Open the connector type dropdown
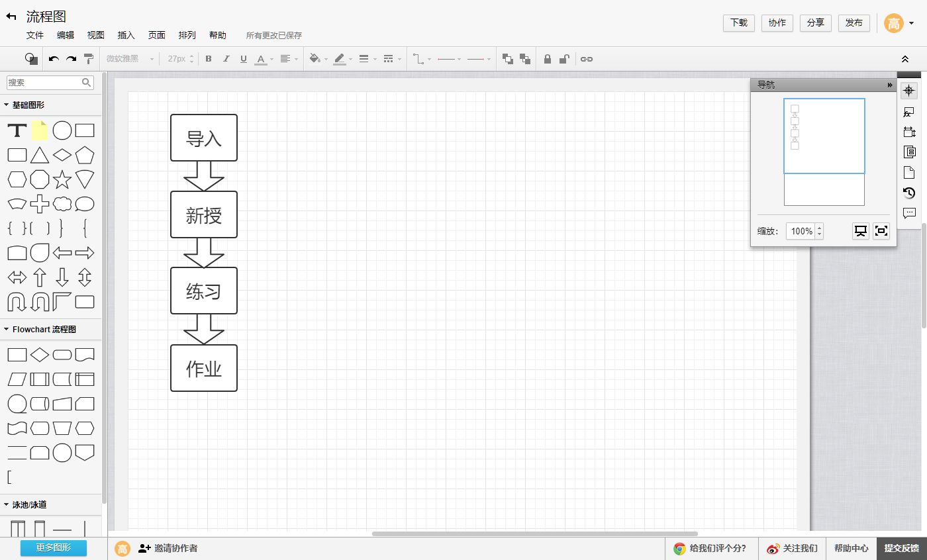Image resolution: width=927 pixels, height=560 pixels. 422,59
